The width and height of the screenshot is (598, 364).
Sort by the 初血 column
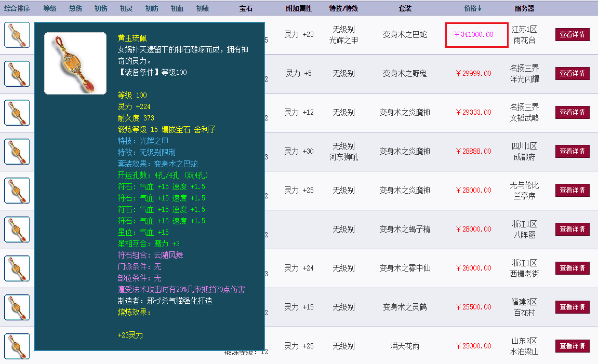tap(177, 8)
